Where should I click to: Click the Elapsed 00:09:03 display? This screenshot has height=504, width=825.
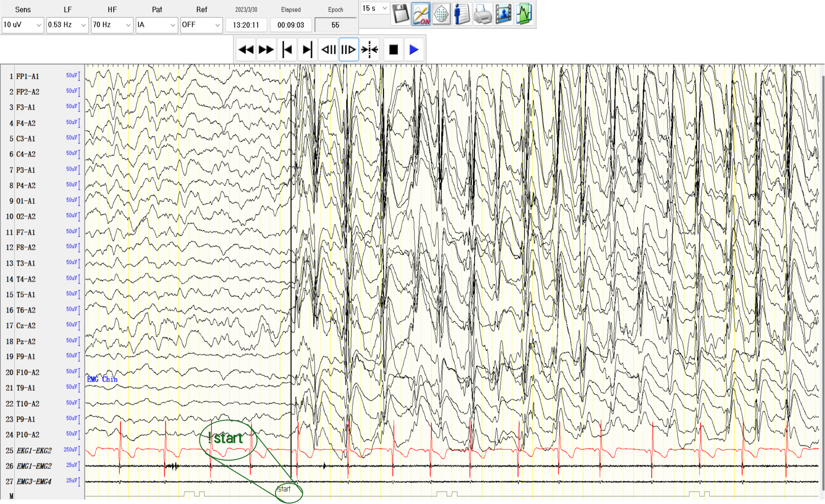click(291, 25)
